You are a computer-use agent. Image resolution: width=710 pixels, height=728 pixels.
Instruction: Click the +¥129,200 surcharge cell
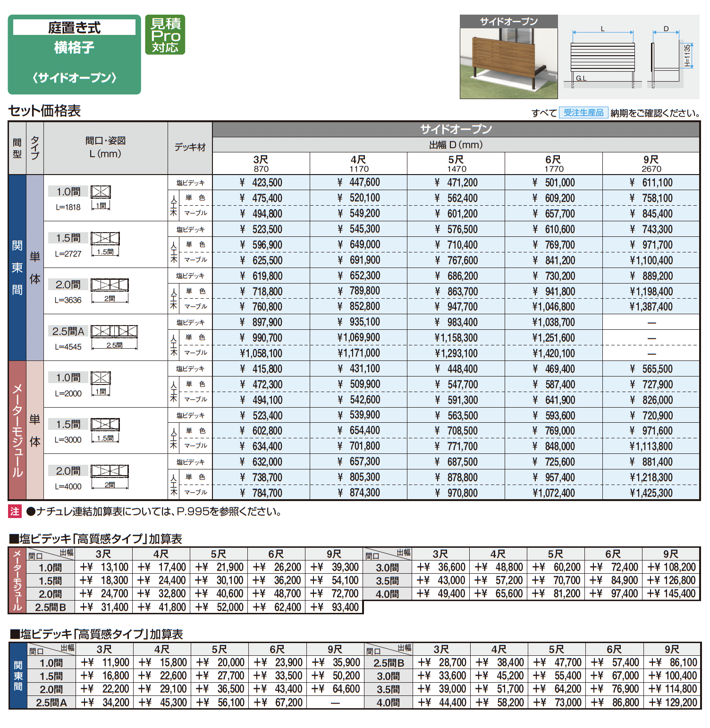[673, 703]
